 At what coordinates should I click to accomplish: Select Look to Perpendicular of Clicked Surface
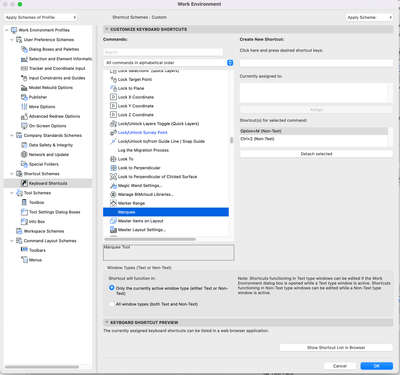[x=157, y=177]
